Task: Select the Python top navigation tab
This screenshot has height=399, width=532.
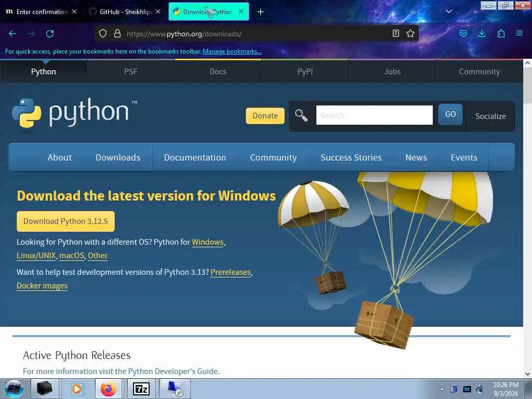Action: click(44, 72)
